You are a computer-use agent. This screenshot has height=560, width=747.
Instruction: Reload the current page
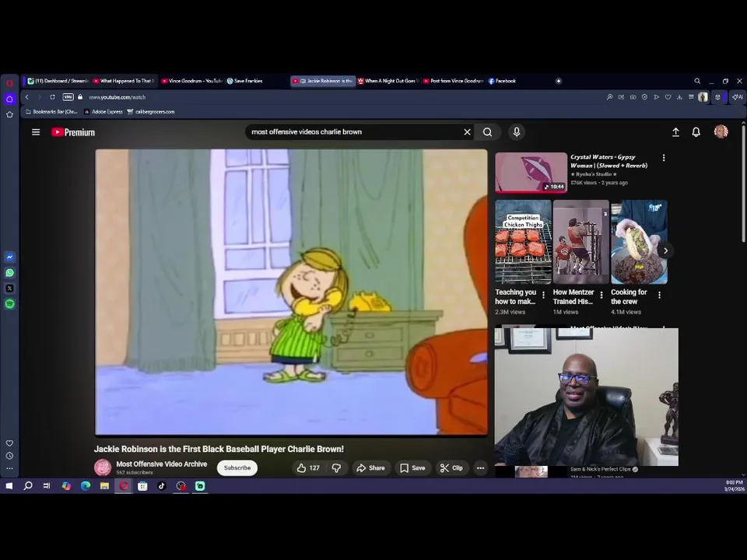52,97
